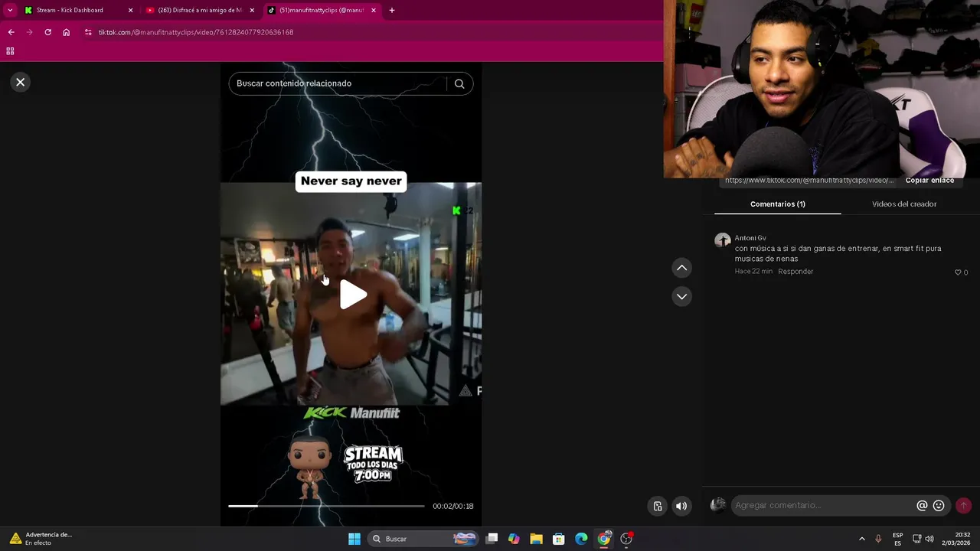Open Antoni Gv's profile avatar
The width and height of the screenshot is (980, 551).
coord(722,241)
